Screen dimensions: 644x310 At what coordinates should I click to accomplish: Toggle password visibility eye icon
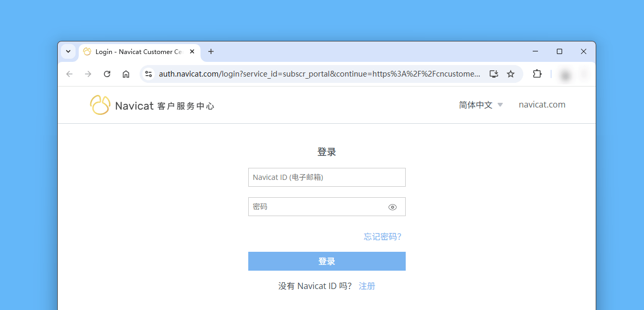click(x=393, y=207)
